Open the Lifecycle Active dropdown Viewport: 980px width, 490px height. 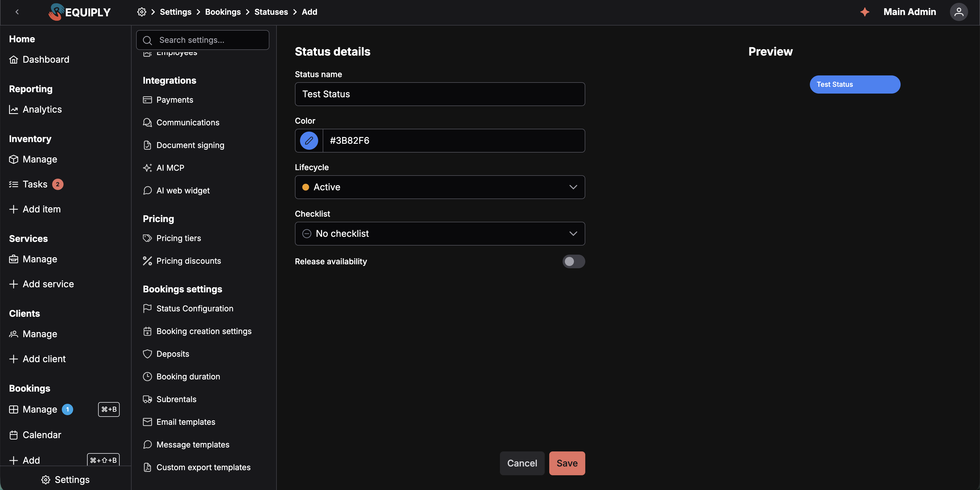pos(440,187)
